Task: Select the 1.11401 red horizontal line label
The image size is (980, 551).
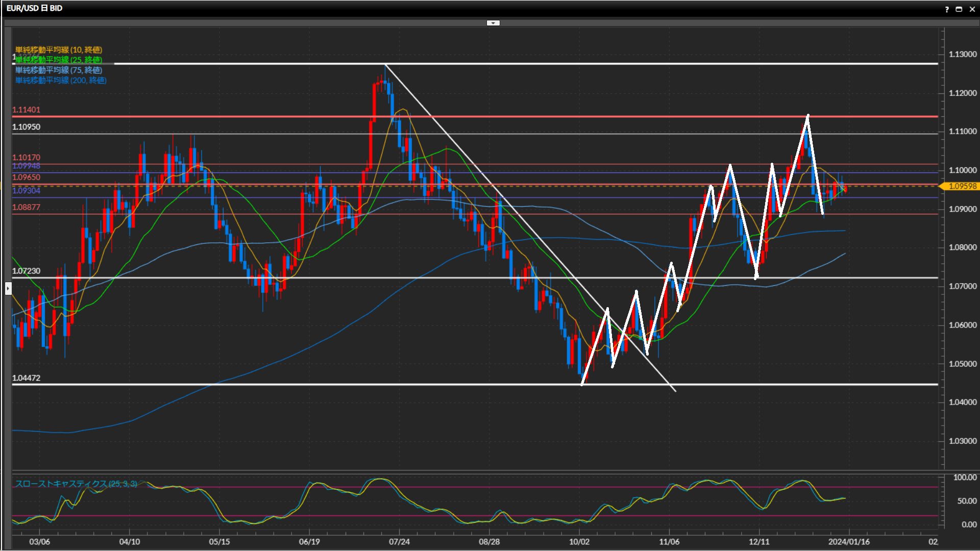Action: click(x=26, y=110)
